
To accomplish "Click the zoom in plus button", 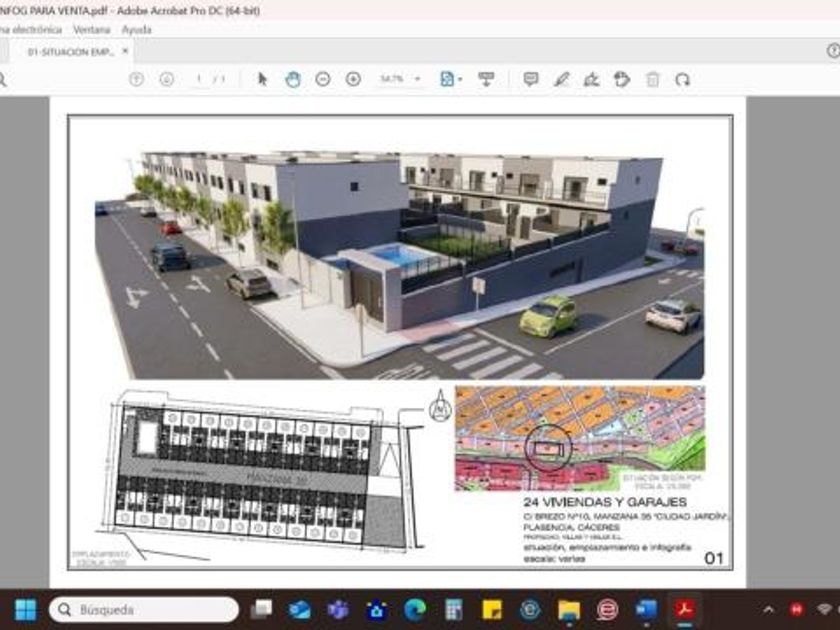I will click(353, 79).
